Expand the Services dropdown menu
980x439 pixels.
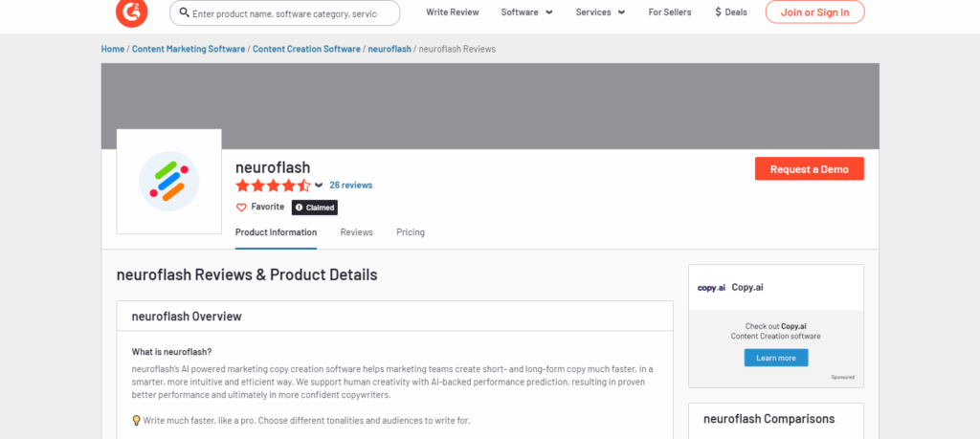click(x=601, y=11)
